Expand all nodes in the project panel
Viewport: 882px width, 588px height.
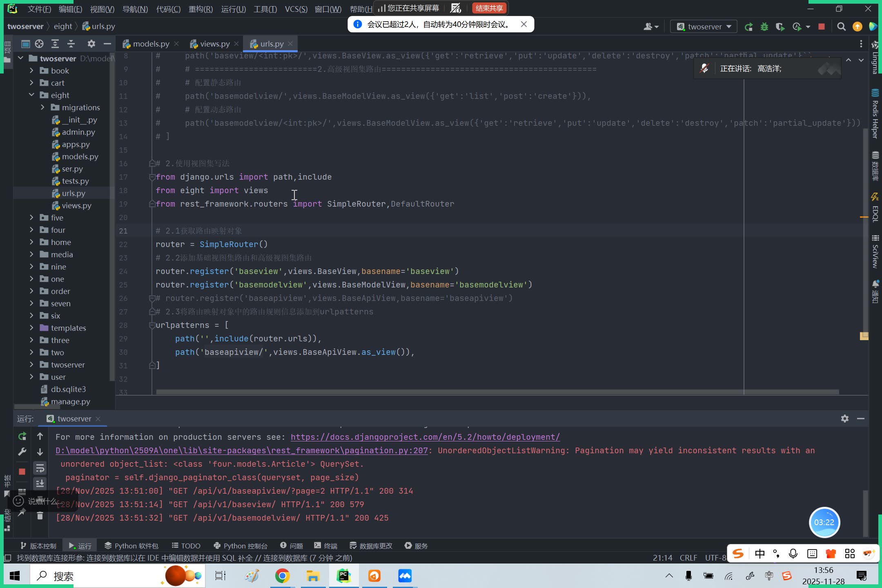click(x=55, y=44)
